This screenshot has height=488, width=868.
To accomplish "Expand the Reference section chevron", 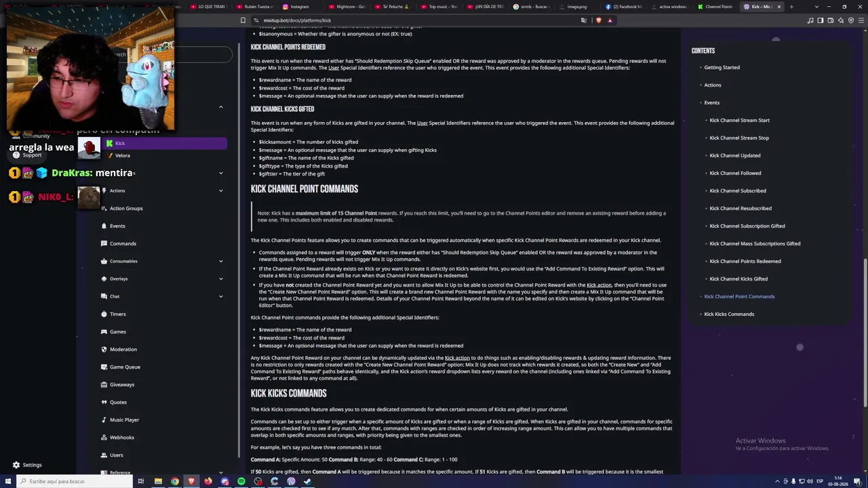I will pos(220,472).
